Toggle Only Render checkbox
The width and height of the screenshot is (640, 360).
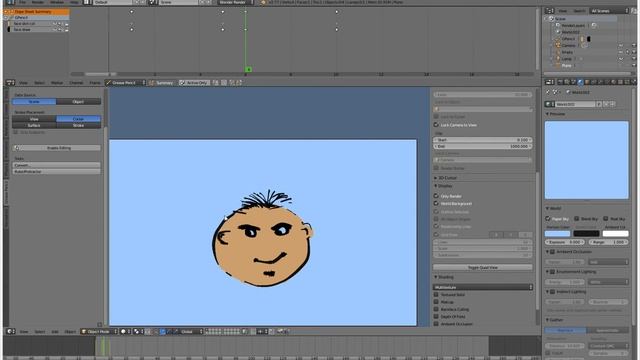[436, 196]
